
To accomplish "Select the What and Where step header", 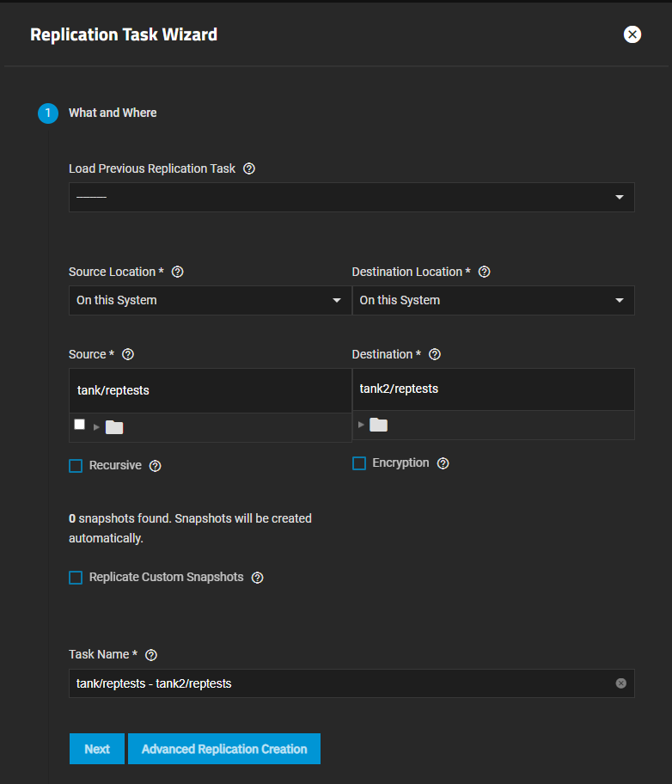I will click(x=113, y=113).
